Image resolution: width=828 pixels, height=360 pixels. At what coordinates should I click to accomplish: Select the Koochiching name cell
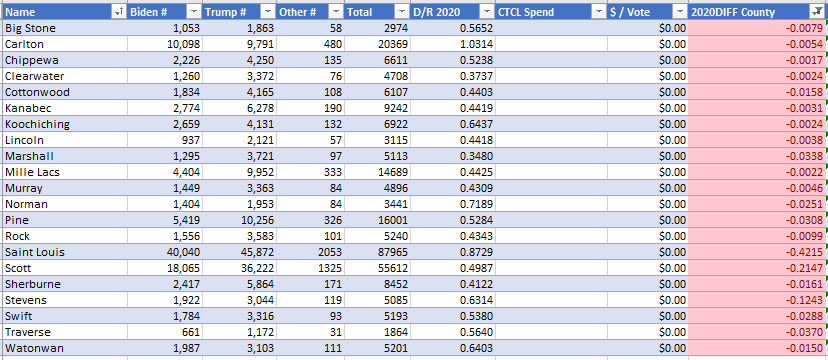65,124
